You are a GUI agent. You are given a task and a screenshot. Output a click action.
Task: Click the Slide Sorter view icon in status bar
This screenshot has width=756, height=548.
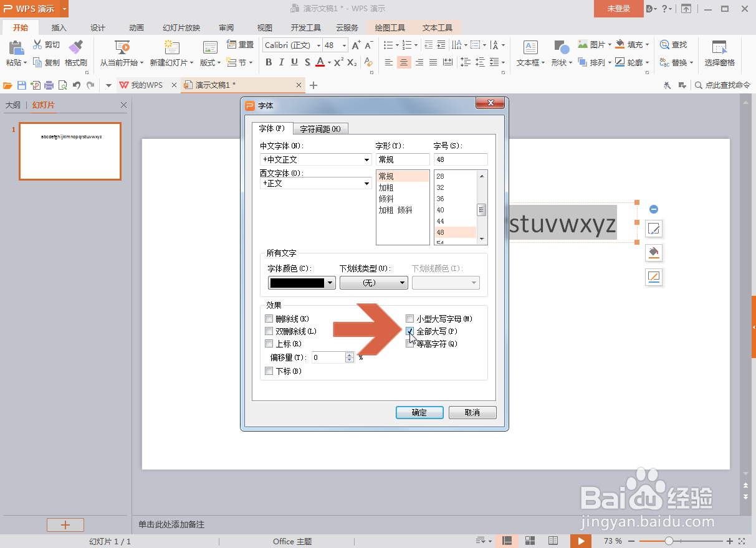530,541
